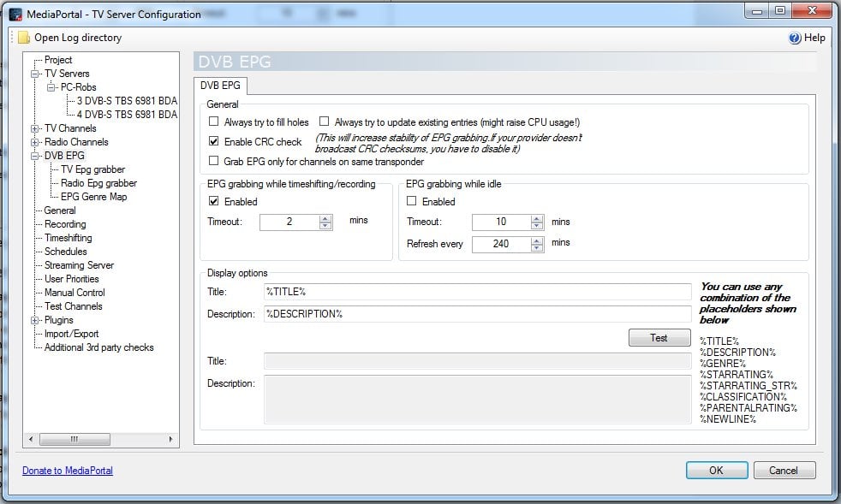Collapse the DVB EPG tree node

pyautogui.click(x=35, y=156)
